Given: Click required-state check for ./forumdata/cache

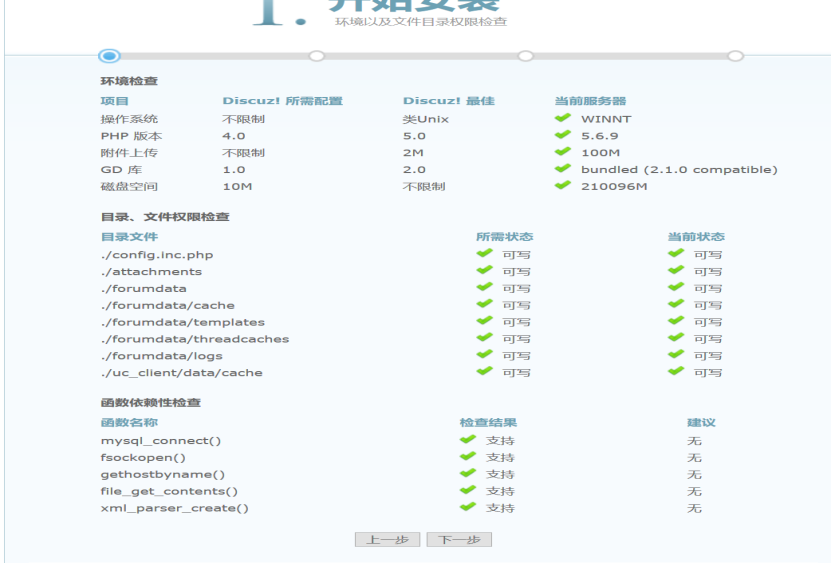Looking at the screenshot, I should (x=484, y=304).
